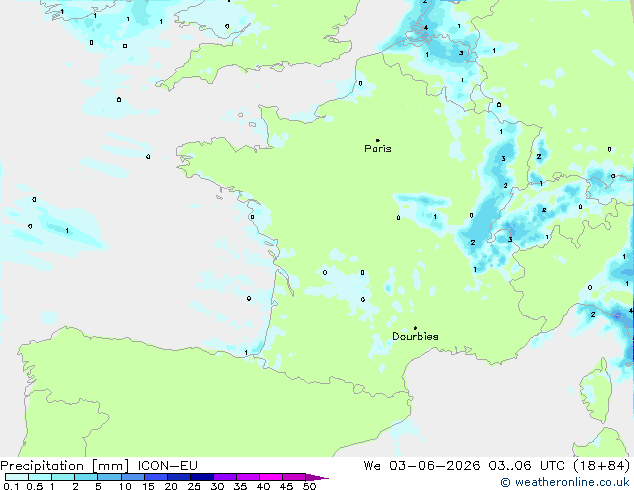The height and width of the screenshot is (490, 634).
Task: Click the 0.1 legend scale label
Action: (11, 486)
